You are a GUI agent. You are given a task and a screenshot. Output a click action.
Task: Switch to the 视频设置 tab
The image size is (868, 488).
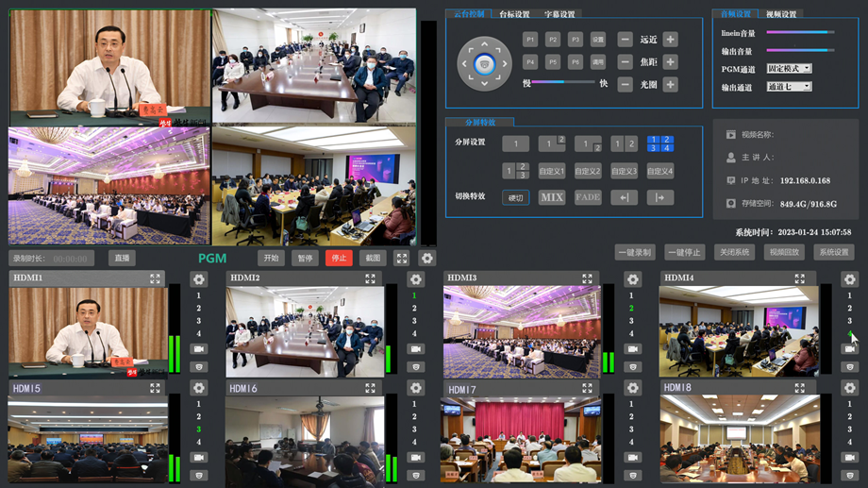(x=782, y=14)
